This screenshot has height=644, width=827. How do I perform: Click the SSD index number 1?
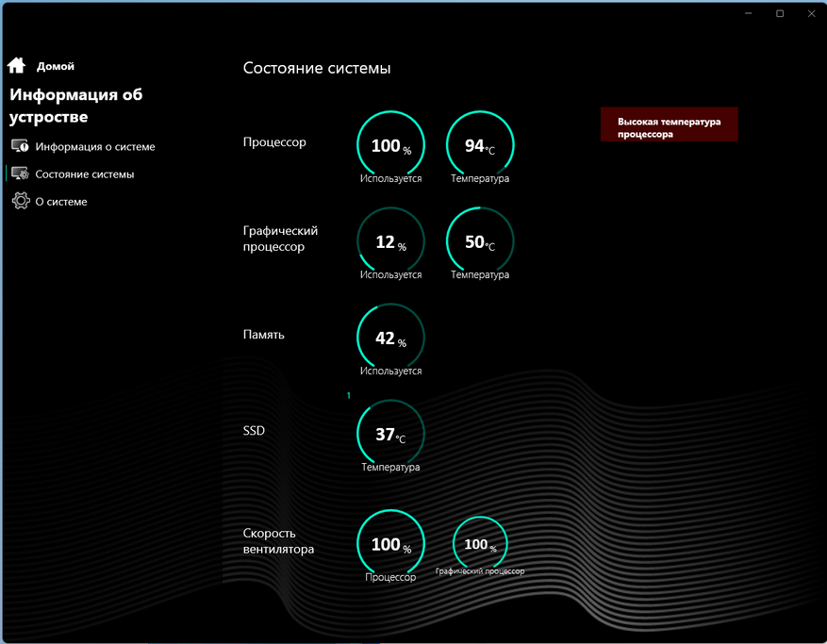[349, 395]
